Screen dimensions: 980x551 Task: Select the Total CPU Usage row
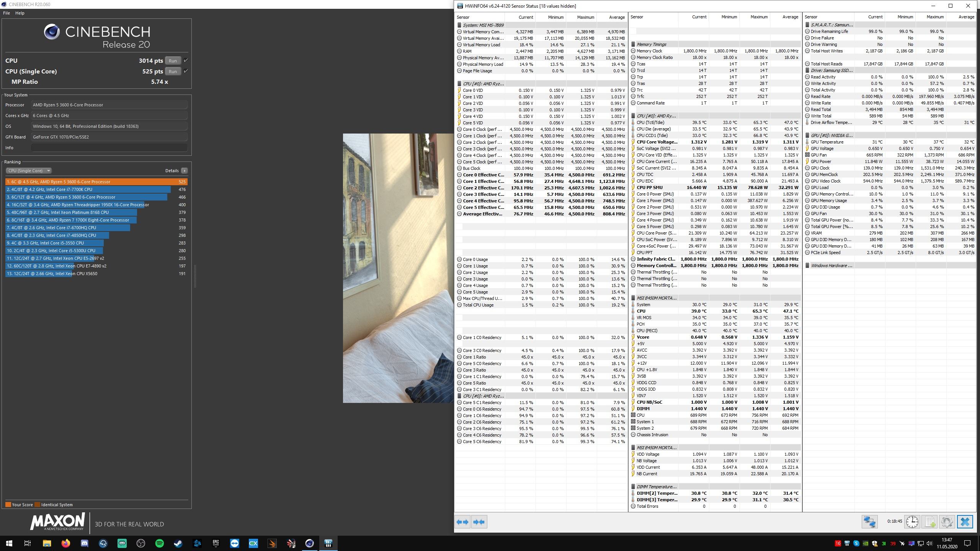(x=541, y=305)
